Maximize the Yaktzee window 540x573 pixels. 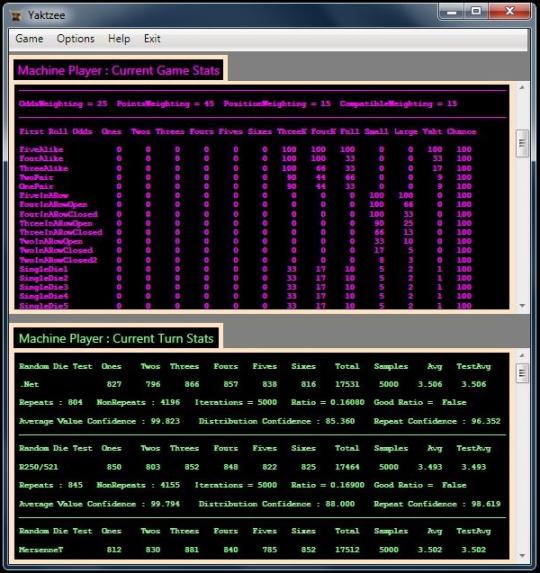click(x=476, y=11)
